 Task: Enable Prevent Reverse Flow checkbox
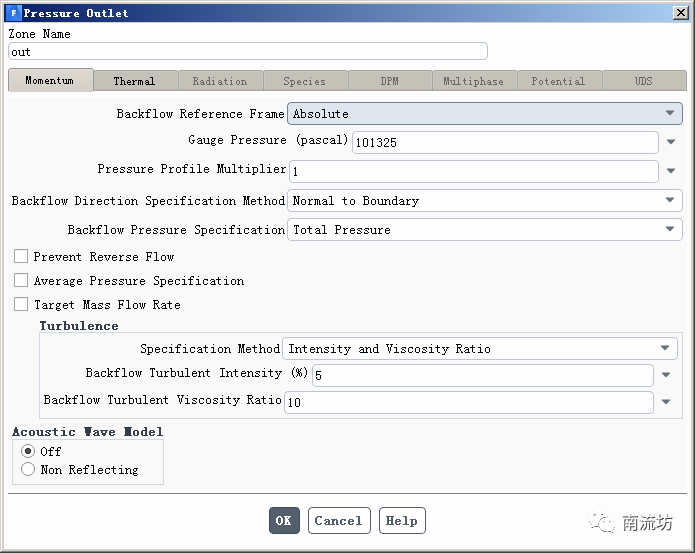21,257
